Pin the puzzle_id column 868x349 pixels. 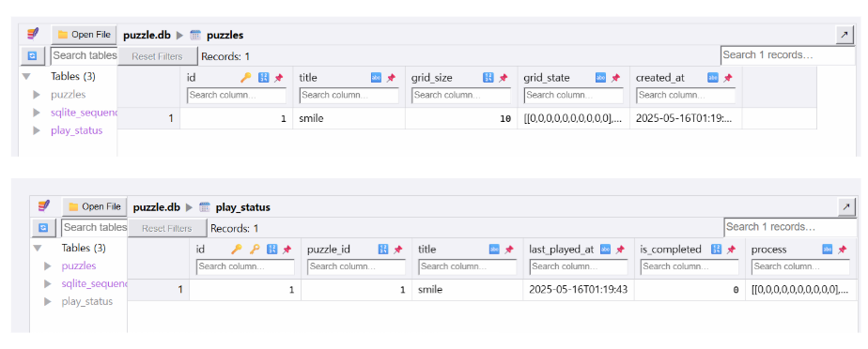click(397, 250)
